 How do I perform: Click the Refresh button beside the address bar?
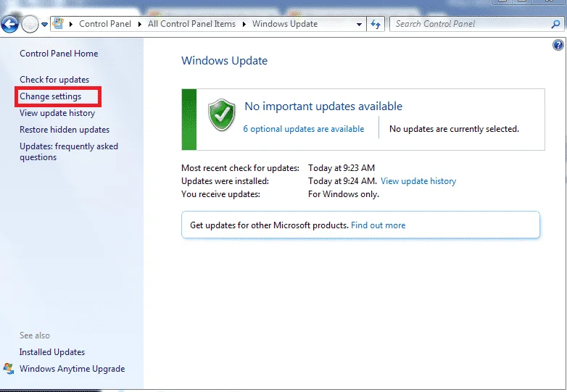(376, 25)
